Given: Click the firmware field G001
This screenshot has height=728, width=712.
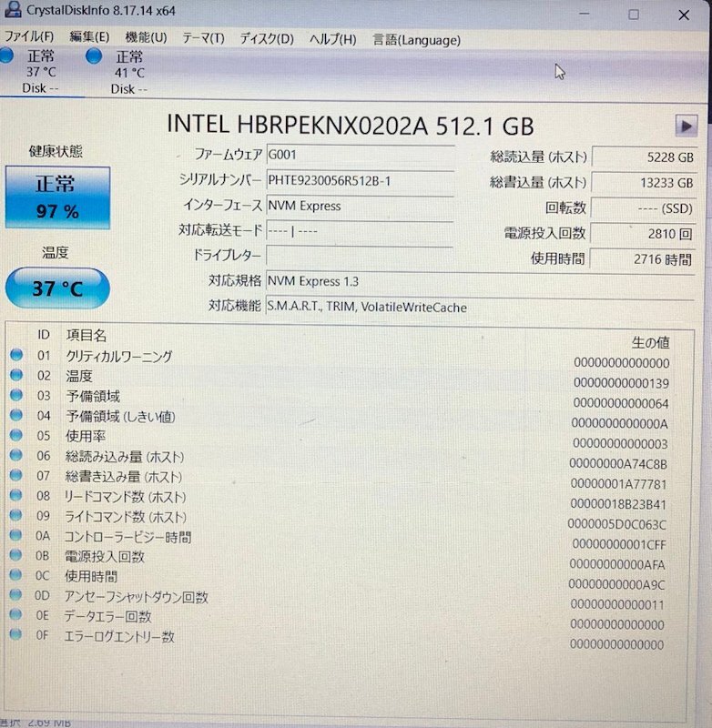Looking at the screenshot, I should click(360, 155).
